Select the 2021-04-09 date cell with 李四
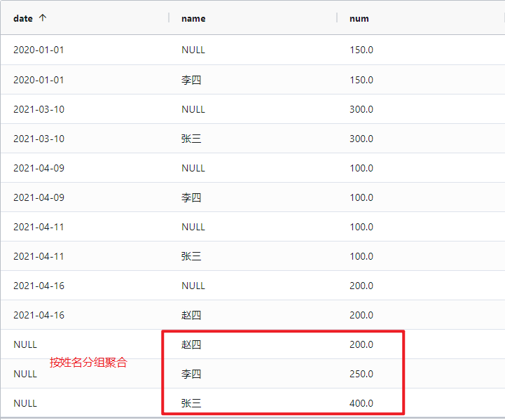 pos(39,197)
